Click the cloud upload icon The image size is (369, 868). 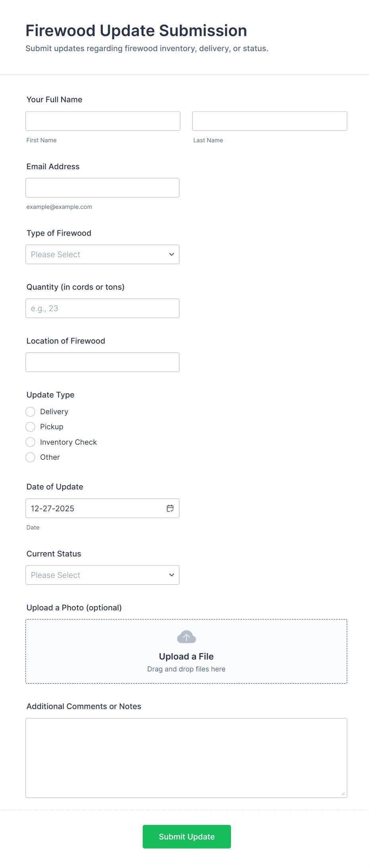click(186, 637)
